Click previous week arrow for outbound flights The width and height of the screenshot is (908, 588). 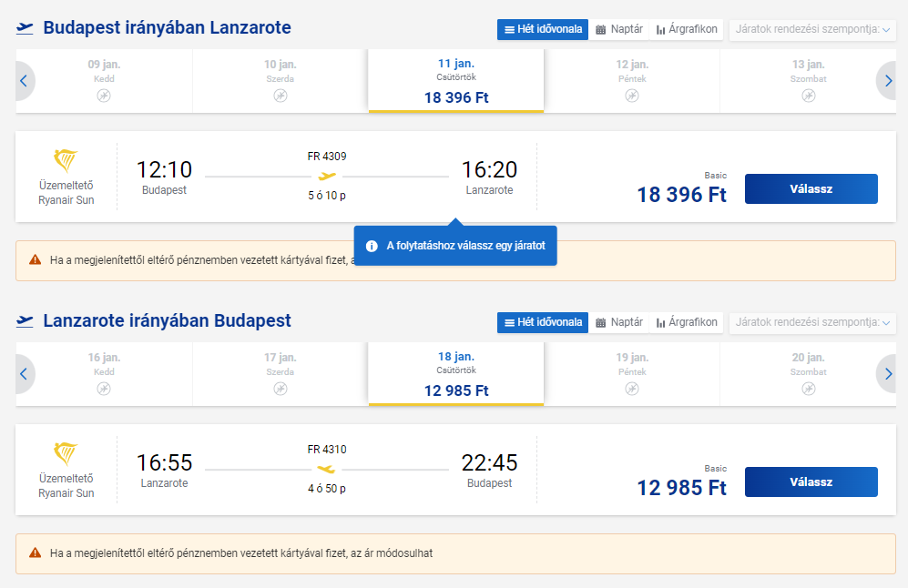25,81
